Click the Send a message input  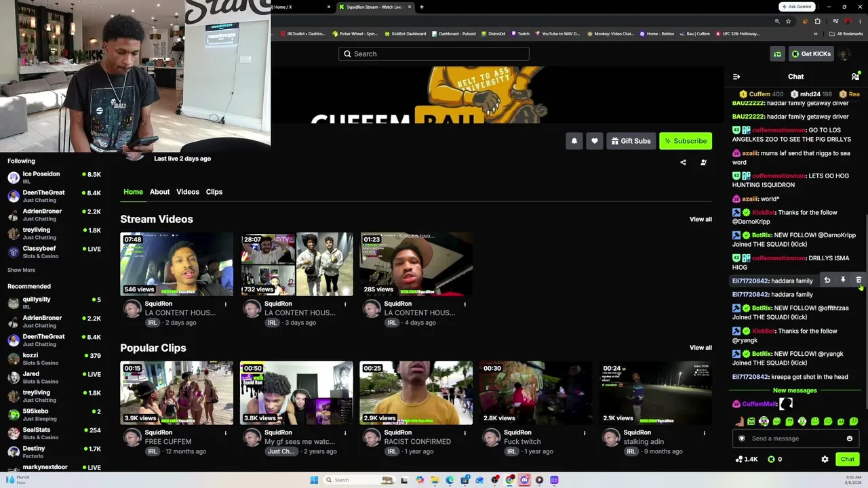pos(795,439)
